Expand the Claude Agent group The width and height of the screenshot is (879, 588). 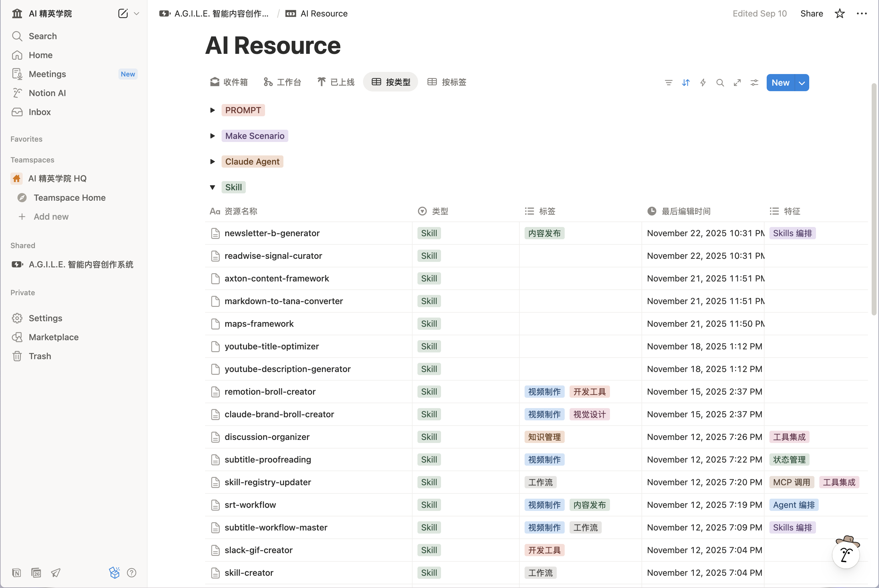coord(212,162)
